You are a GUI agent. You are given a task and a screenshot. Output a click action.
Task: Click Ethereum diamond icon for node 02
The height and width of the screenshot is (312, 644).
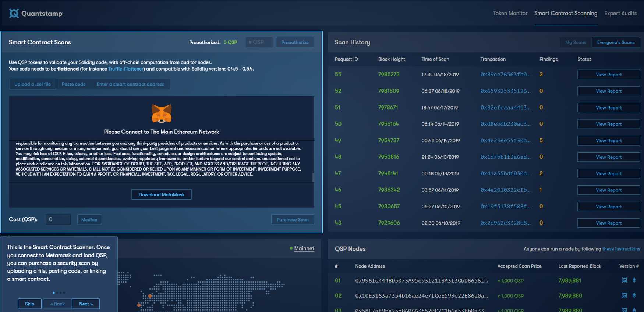click(634, 295)
